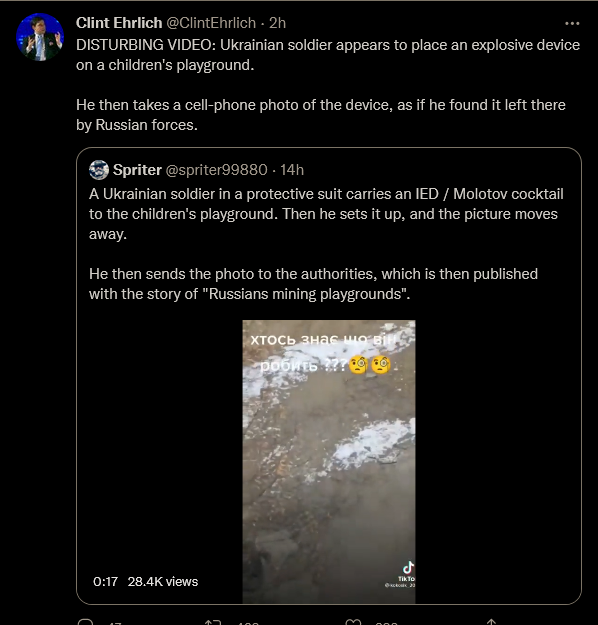This screenshot has width=598, height=625.
Task: Click the Ukrainian caption overlay on the video
Action: (325, 352)
